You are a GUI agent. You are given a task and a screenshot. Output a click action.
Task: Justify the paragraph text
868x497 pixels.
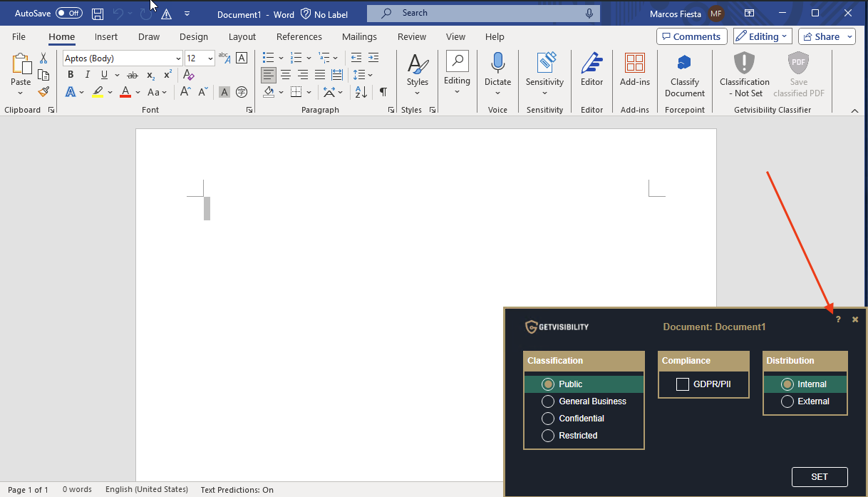(320, 75)
